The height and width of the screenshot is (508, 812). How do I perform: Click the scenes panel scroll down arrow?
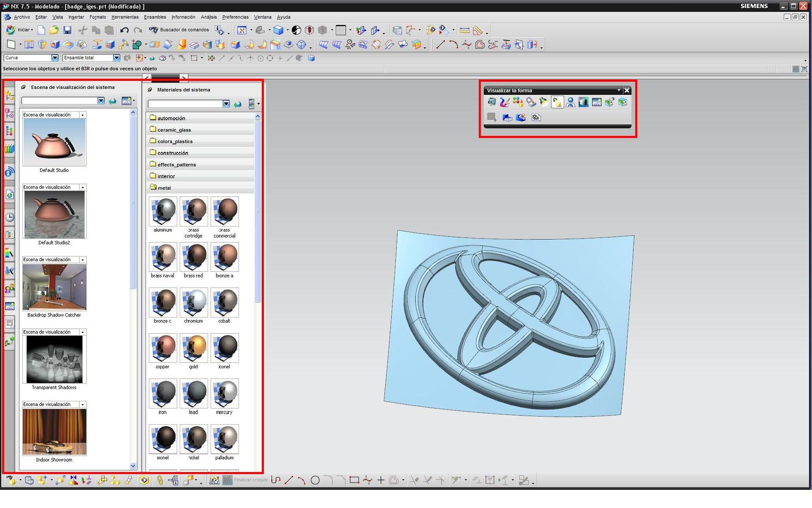[x=133, y=466]
